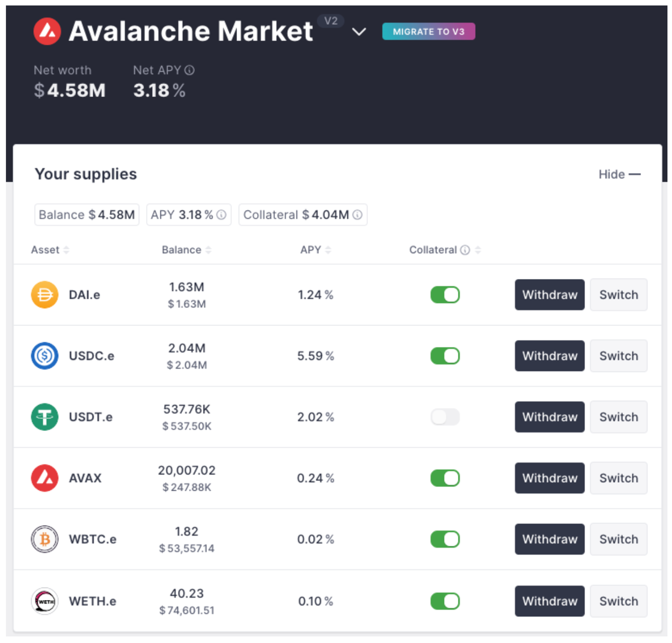Image resolution: width=672 pixels, height=643 pixels.
Task: Click the Net APY info icon
Action: click(x=190, y=70)
